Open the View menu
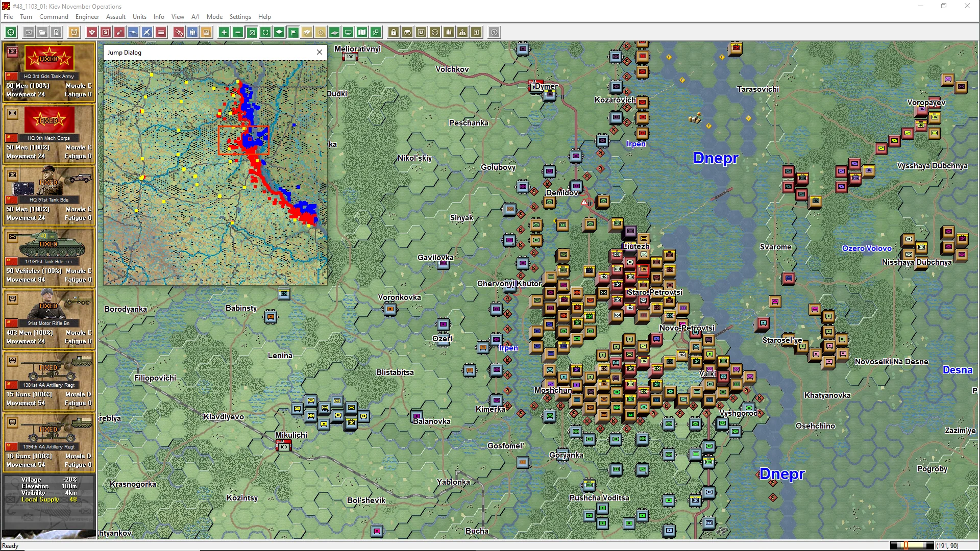The height and width of the screenshot is (551, 980). click(x=178, y=17)
